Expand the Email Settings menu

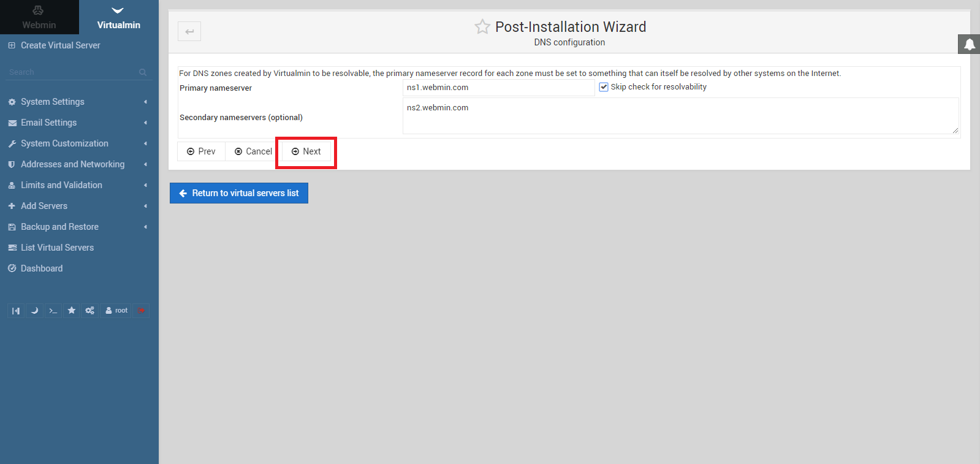coord(79,123)
